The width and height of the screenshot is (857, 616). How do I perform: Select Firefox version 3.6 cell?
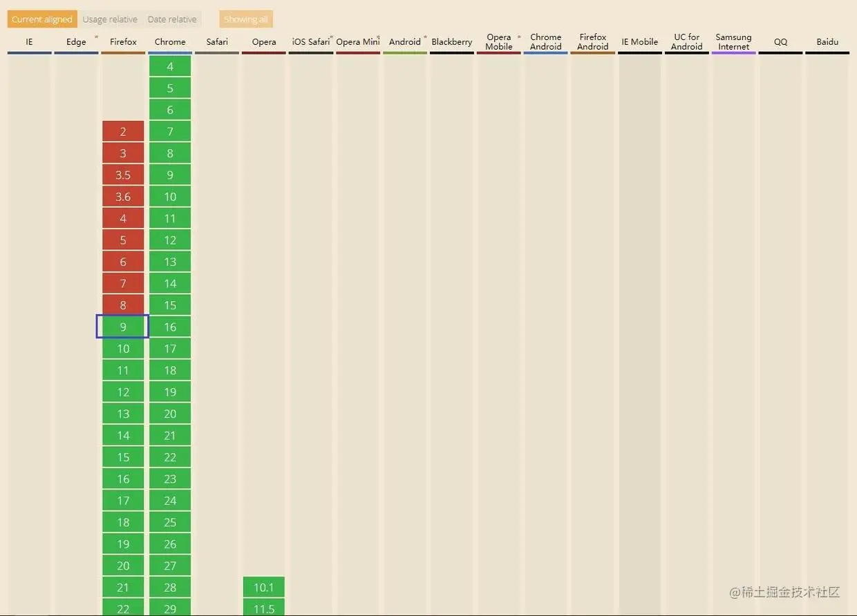123,197
